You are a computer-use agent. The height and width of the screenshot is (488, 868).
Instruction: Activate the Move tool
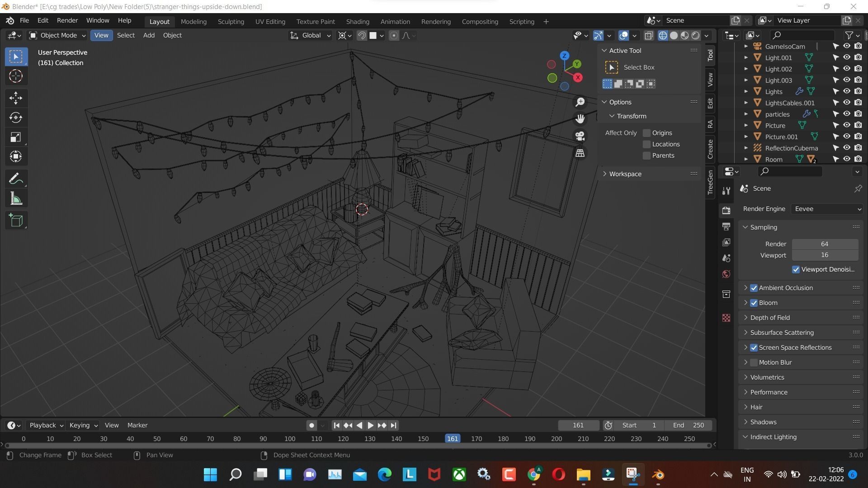click(x=16, y=98)
